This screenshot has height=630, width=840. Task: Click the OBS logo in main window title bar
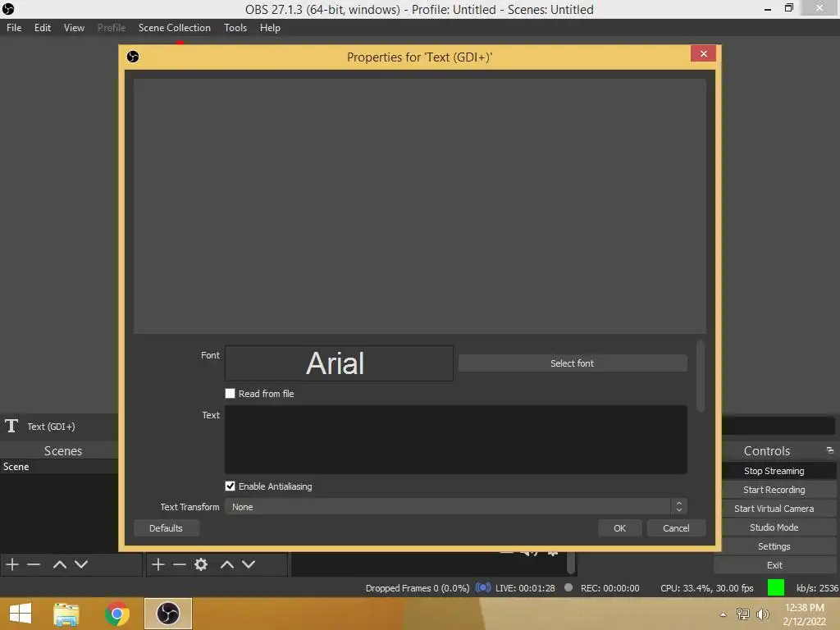coord(8,9)
